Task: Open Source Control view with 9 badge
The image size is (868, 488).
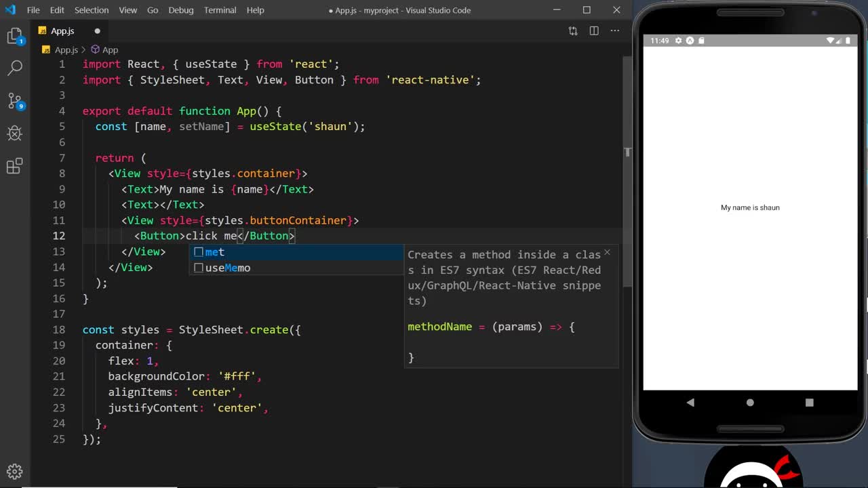Action: 15,101
